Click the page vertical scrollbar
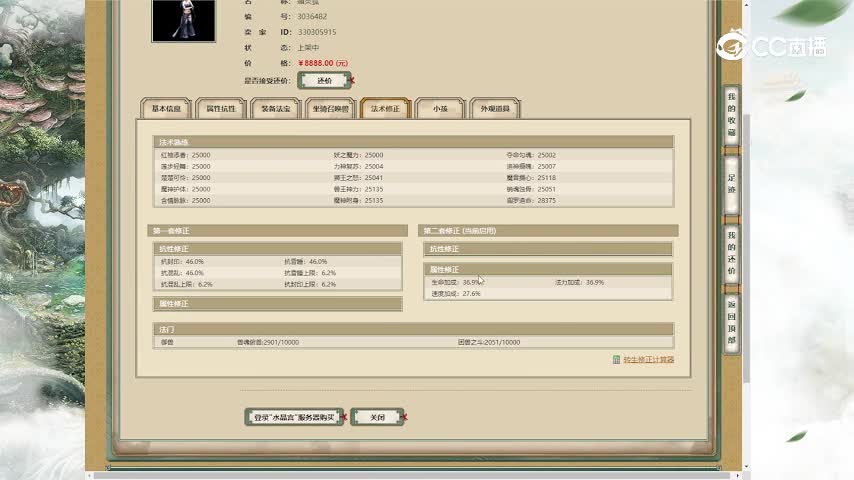 [x=746, y=200]
